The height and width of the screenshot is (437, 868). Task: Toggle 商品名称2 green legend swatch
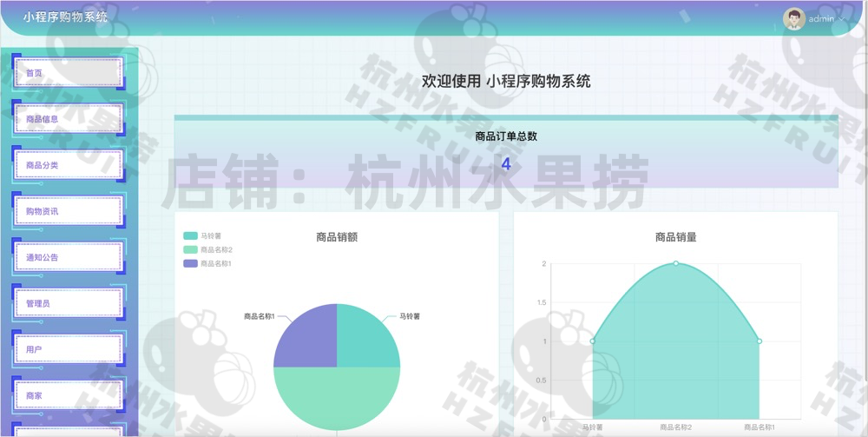pos(190,250)
